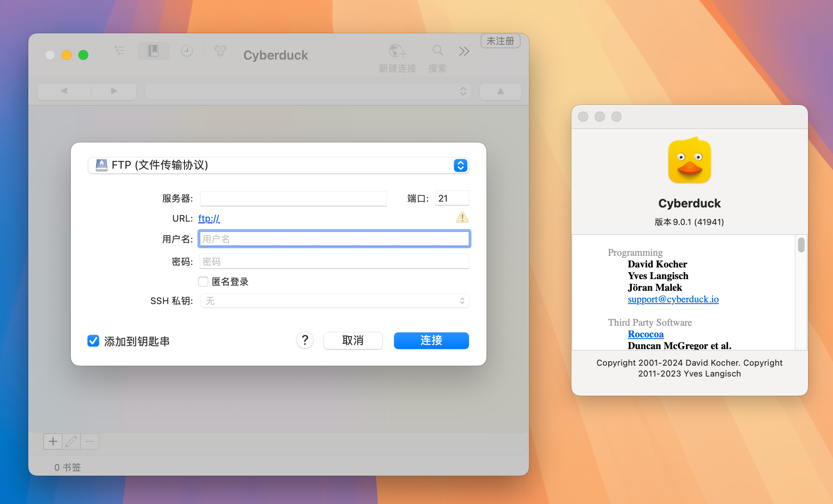The width and height of the screenshot is (833, 504).
Task: Focus the username input field
Action: (334, 239)
